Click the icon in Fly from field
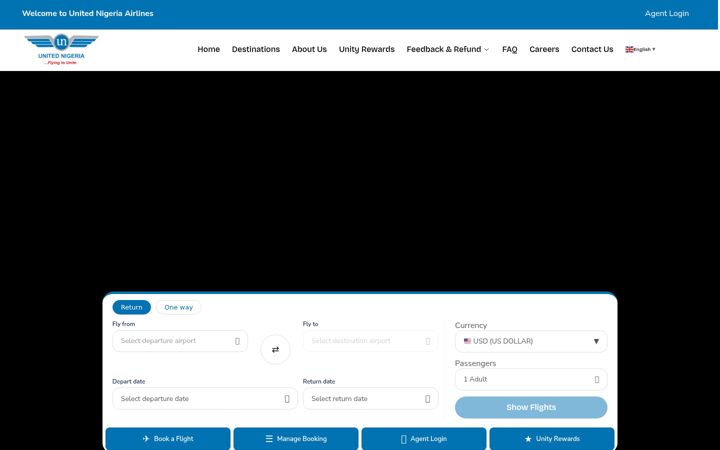Viewport: 720px width, 450px height. (237, 341)
